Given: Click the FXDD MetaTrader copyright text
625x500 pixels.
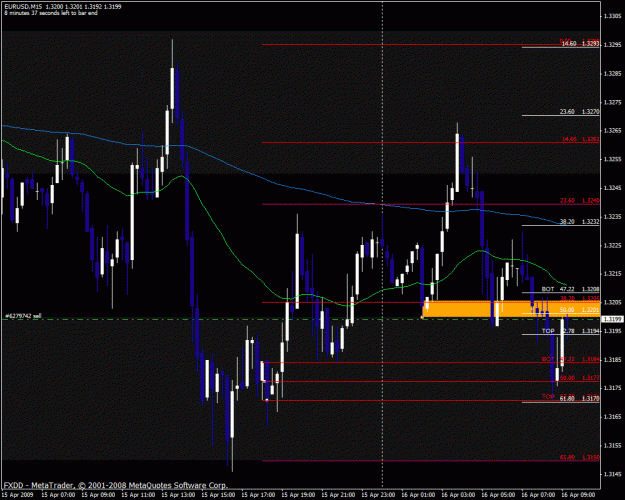Looking at the screenshot, I should (x=116, y=486).
